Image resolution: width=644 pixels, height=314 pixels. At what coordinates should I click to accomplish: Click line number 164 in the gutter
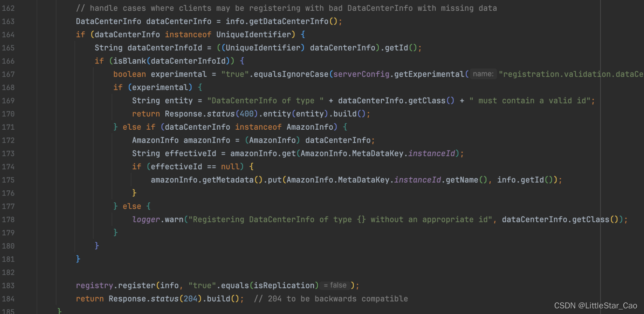(8, 34)
